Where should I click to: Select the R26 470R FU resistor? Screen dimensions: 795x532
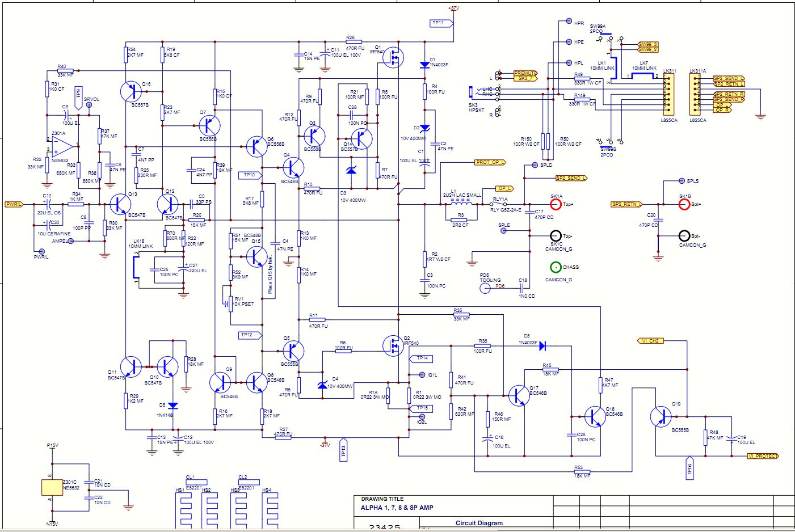354,41
